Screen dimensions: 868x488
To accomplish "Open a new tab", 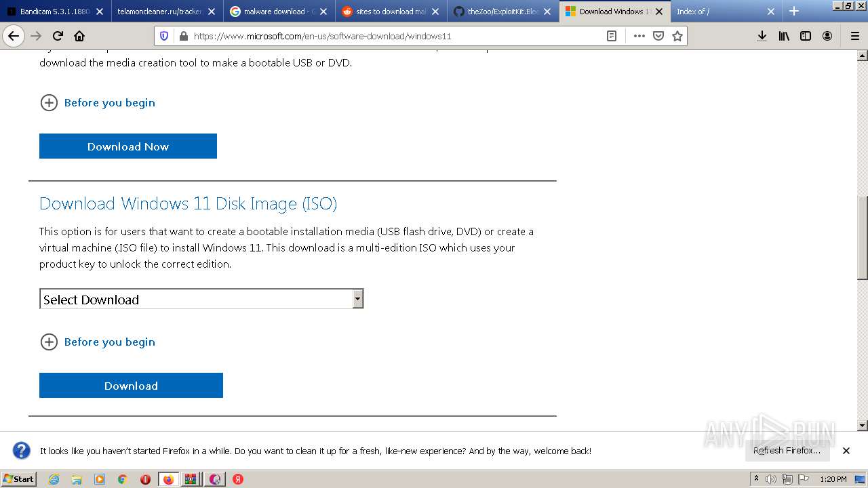I will [794, 11].
